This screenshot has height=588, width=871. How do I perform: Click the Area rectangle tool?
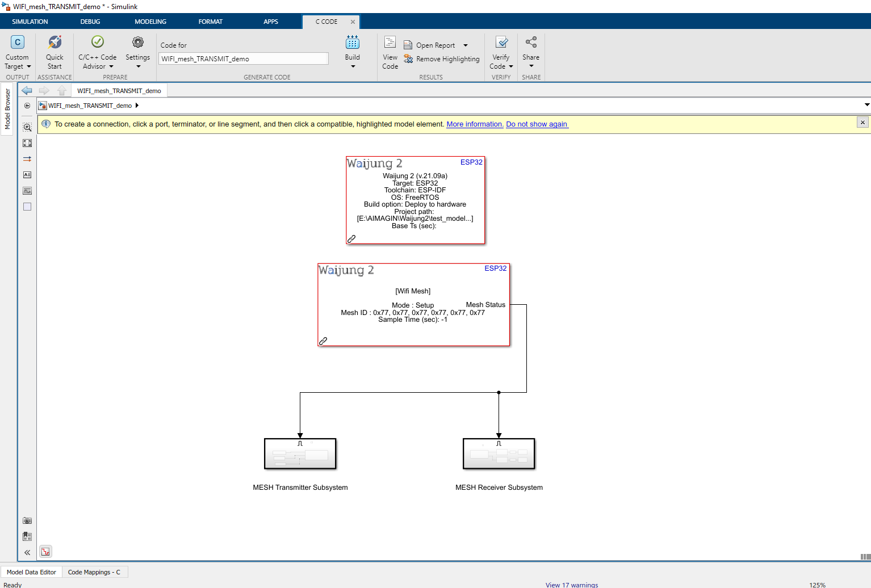pyautogui.click(x=27, y=207)
